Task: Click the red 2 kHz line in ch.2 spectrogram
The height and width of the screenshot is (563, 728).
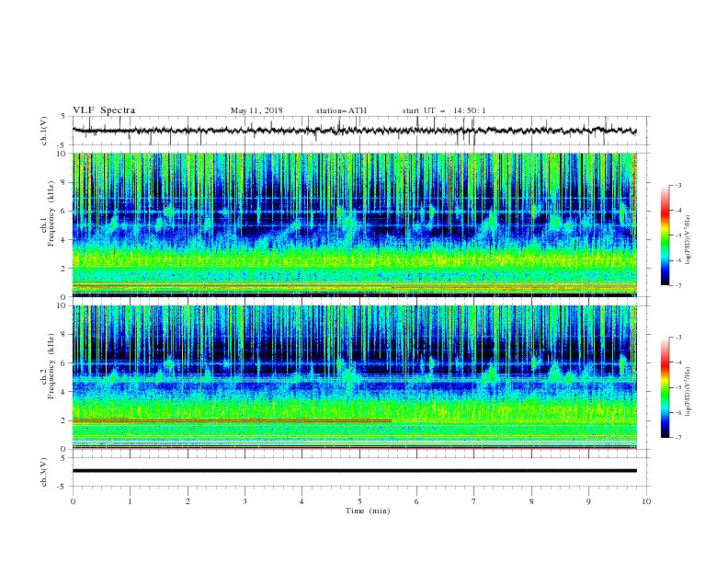Action: (232, 420)
